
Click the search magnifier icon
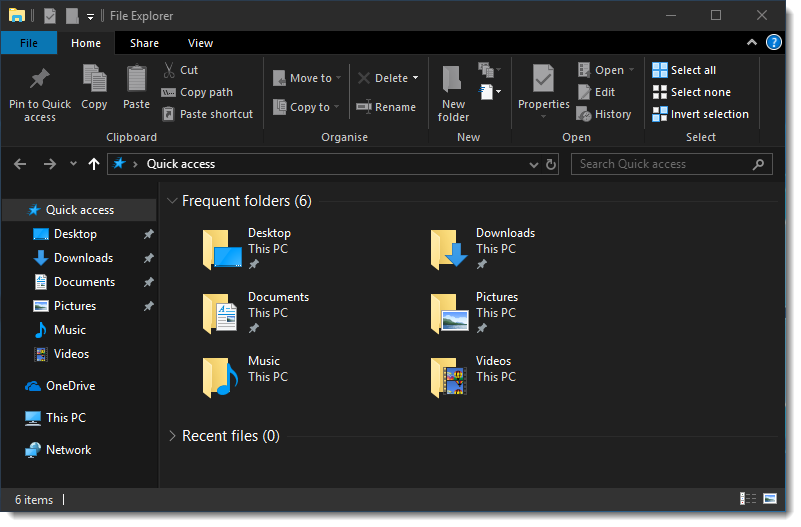(x=759, y=164)
